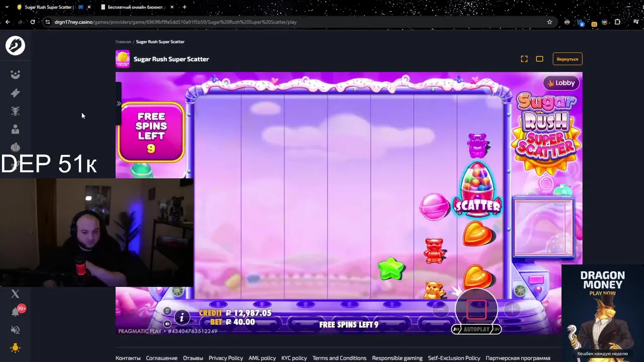Viewport: 644px width, 362px height.
Task: Switch to theater wide view icon
Action: 539,59
